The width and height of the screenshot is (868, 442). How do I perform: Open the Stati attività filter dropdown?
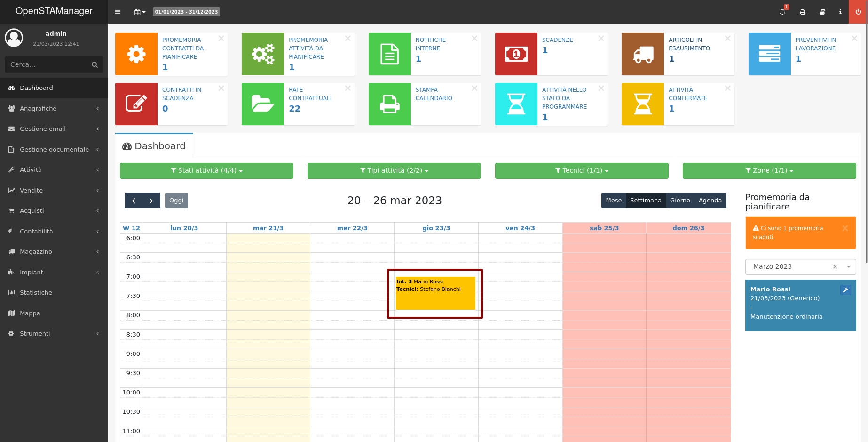[206, 171]
